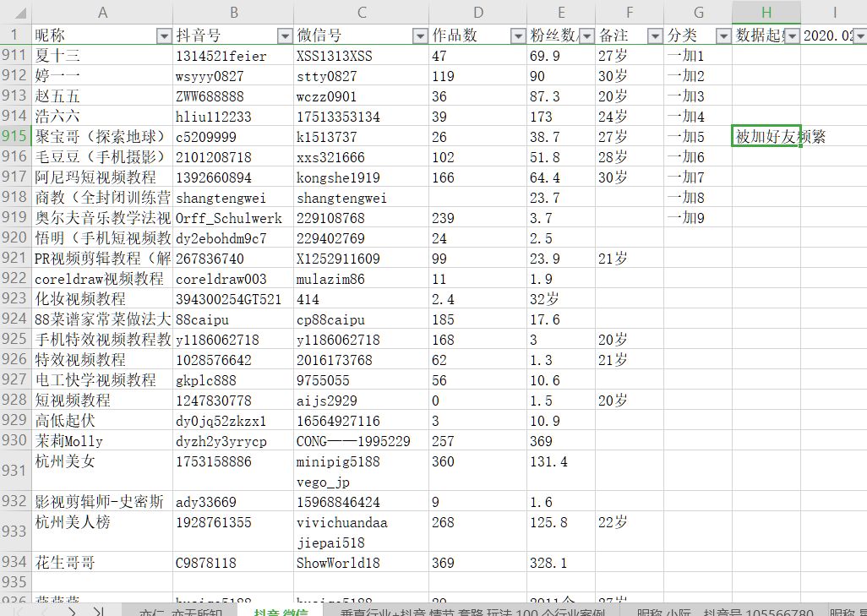Click the select-all corner triangle

tap(20, 13)
